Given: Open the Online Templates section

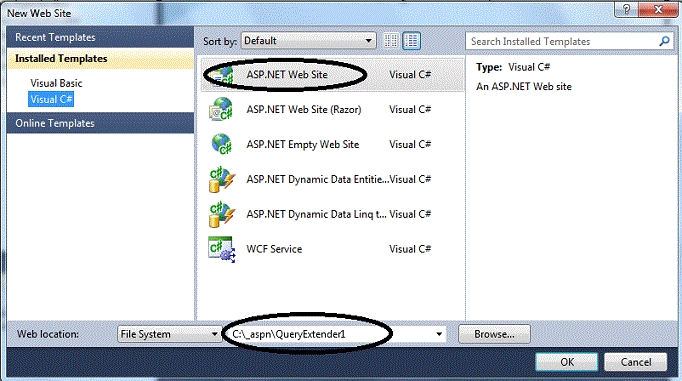Looking at the screenshot, I should click(100, 123).
